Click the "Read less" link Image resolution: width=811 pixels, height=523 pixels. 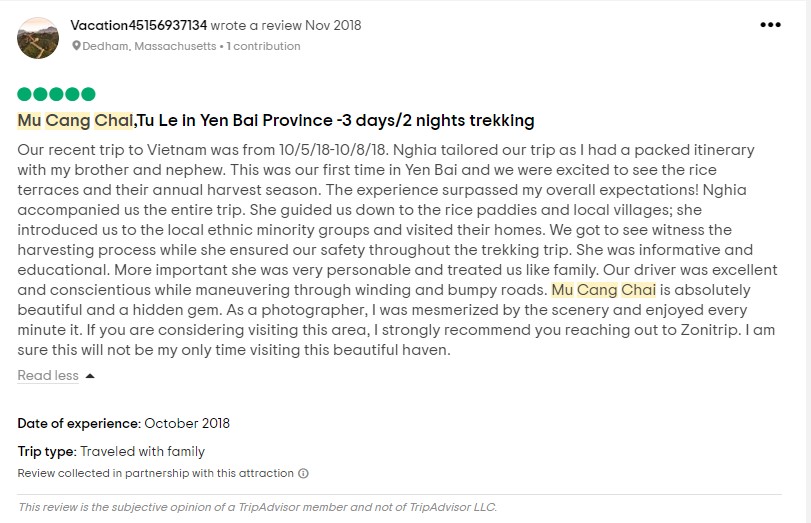tap(48, 376)
